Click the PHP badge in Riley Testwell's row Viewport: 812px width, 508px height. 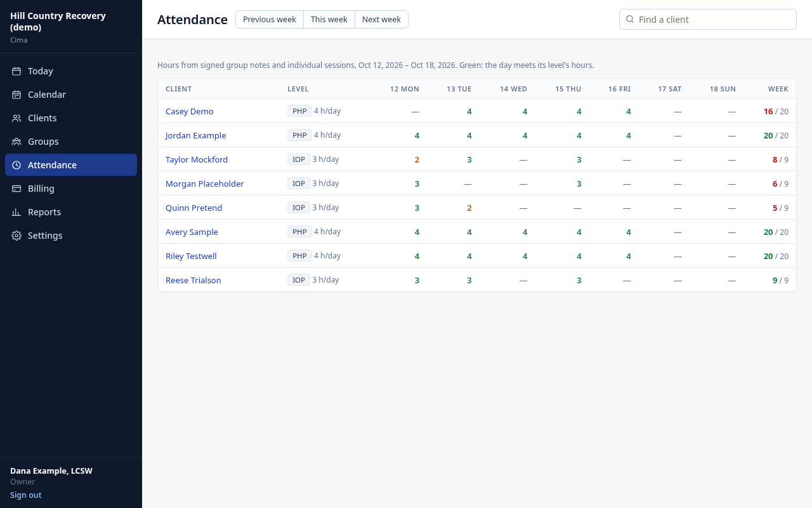coord(299,256)
